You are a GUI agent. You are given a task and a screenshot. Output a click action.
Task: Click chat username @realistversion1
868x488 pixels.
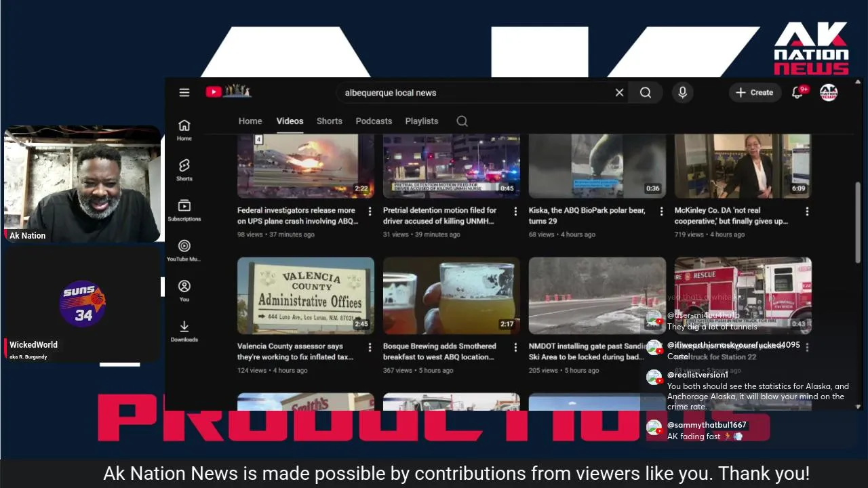click(x=698, y=375)
